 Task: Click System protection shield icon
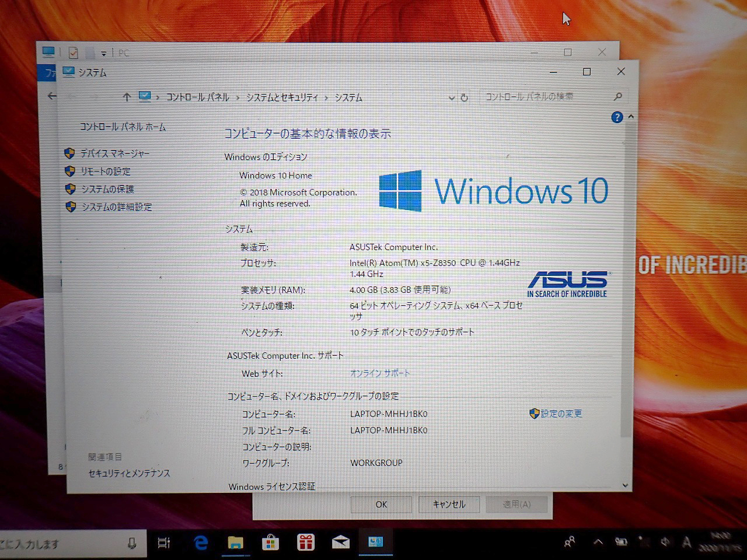(x=70, y=189)
